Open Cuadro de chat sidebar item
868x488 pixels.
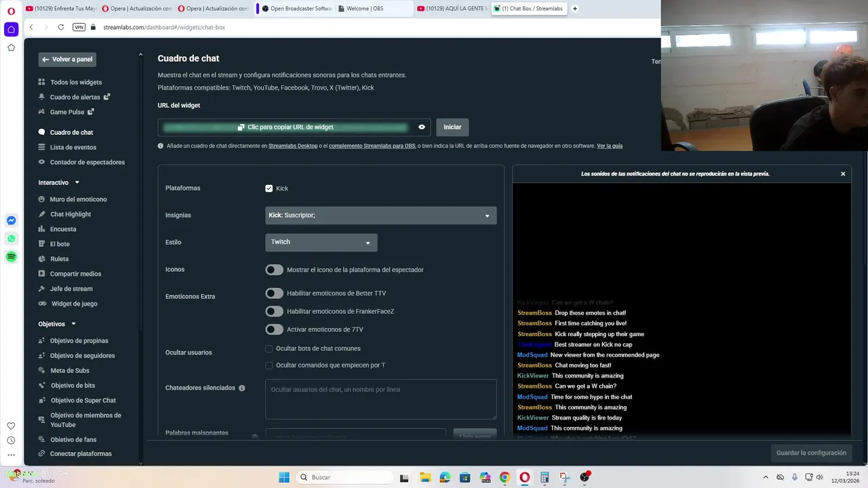coord(71,132)
